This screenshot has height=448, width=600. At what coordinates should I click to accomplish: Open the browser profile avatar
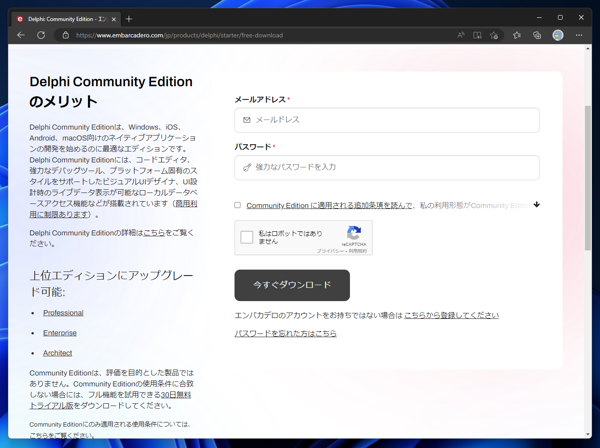(558, 35)
